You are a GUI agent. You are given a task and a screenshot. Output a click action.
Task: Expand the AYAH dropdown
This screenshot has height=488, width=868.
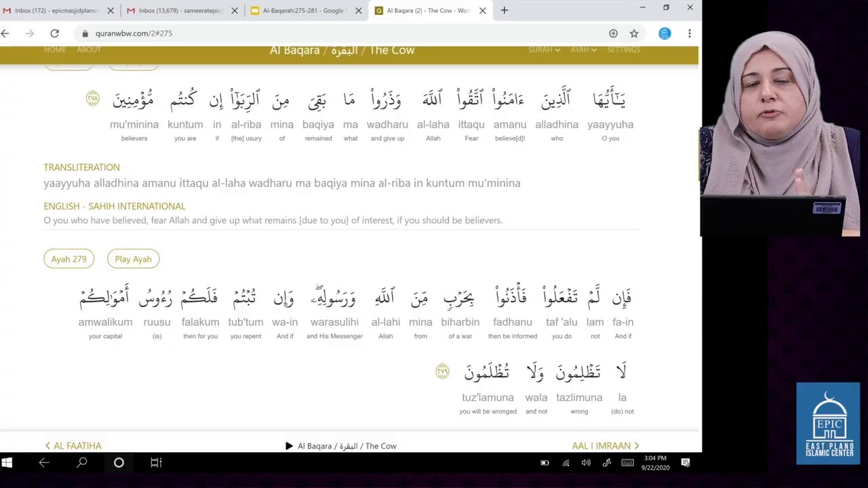[583, 49]
